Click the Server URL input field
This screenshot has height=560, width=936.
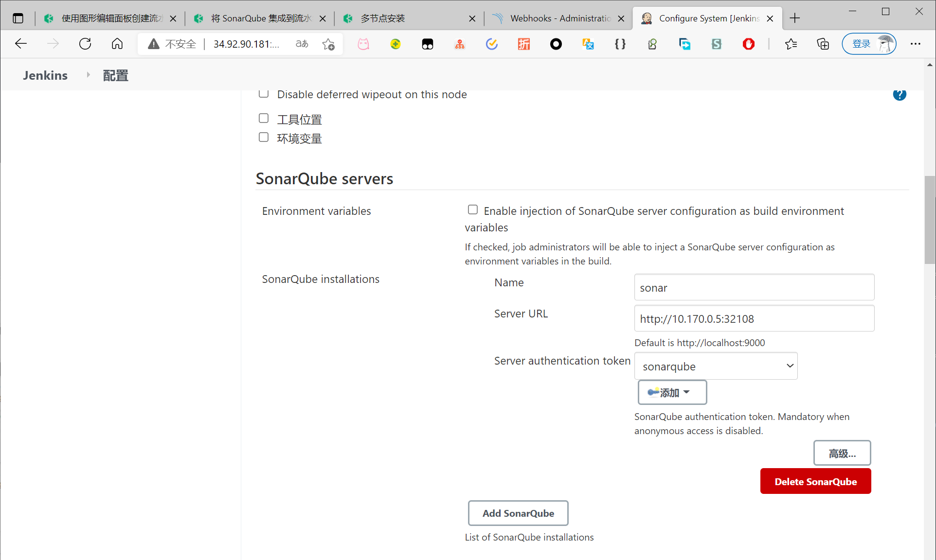click(754, 318)
